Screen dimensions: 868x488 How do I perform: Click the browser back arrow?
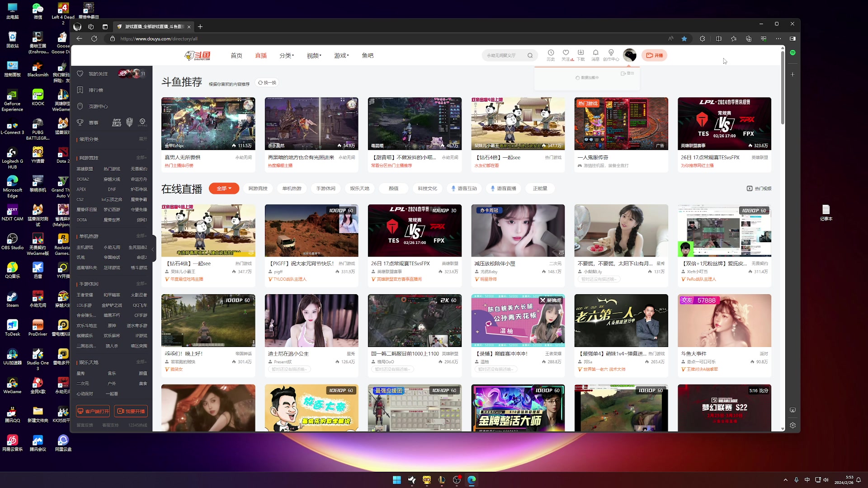79,38
